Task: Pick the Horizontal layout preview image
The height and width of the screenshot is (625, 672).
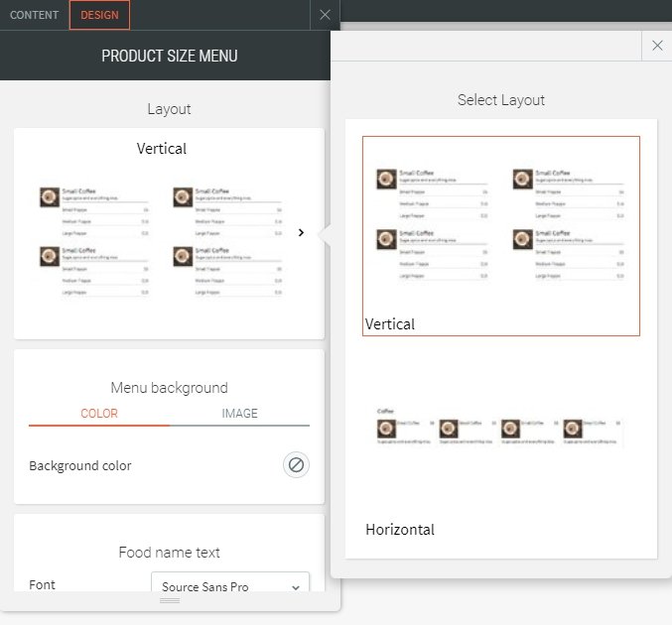Action: tap(500, 429)
